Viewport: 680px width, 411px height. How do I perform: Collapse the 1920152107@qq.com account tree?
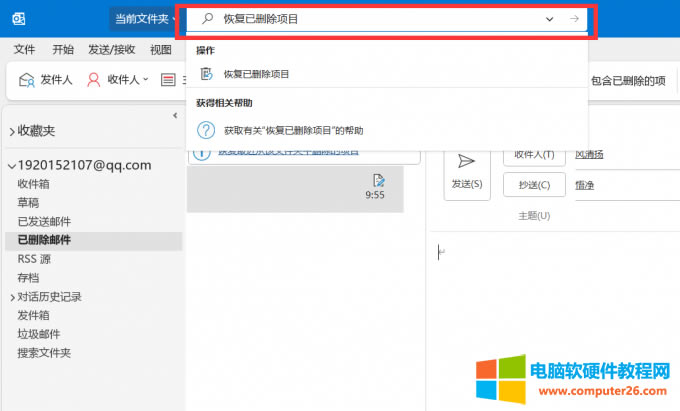coord(11,166)
